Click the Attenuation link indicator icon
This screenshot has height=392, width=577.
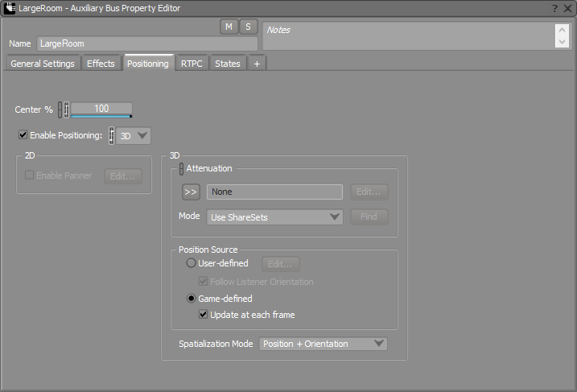pyautogui.click(x=181, y=169)
